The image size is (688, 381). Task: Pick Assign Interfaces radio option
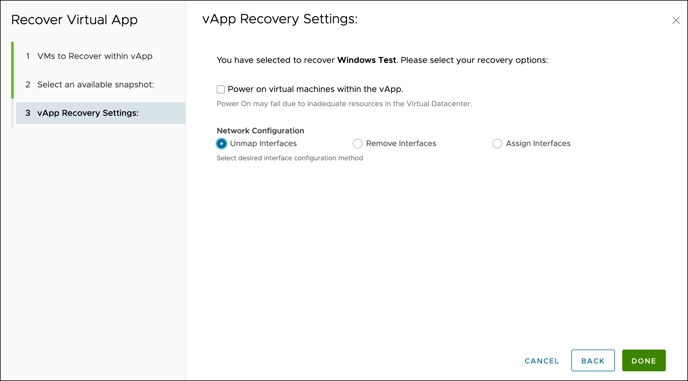coord(497,144)
